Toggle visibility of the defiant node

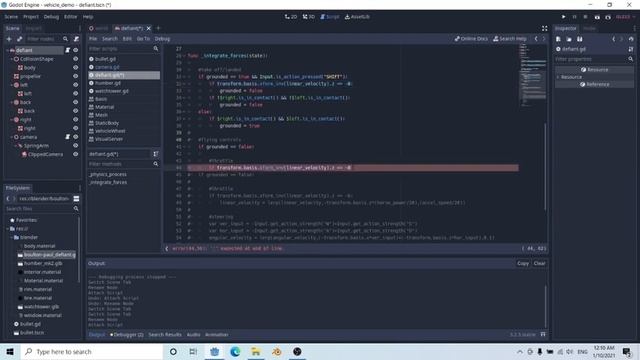click(x=76, y=50)
